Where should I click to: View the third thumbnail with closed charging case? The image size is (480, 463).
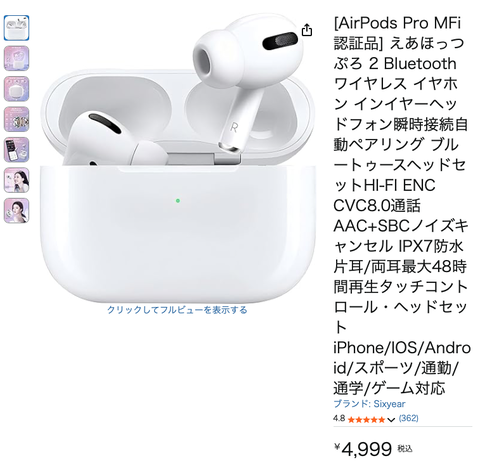(x=16, y=89)
